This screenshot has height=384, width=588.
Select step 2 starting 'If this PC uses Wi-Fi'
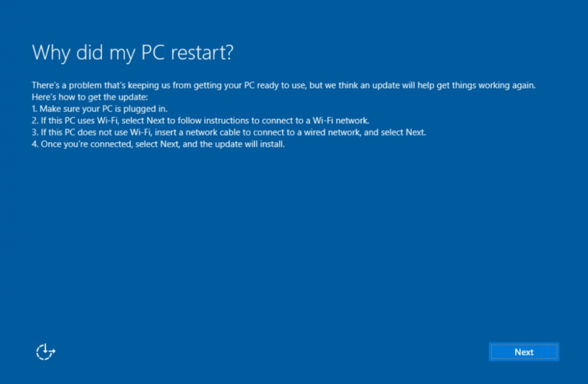200,121
